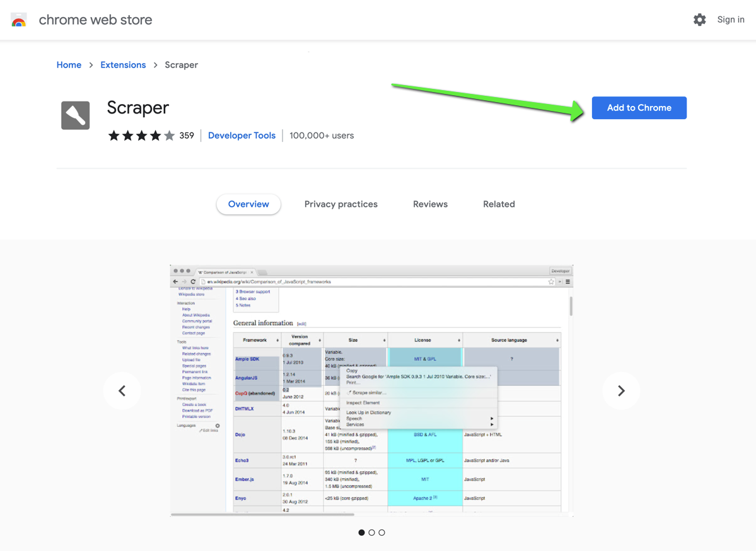
Task: Go to Home breadcrumb
Action: (x=69, y=65)
